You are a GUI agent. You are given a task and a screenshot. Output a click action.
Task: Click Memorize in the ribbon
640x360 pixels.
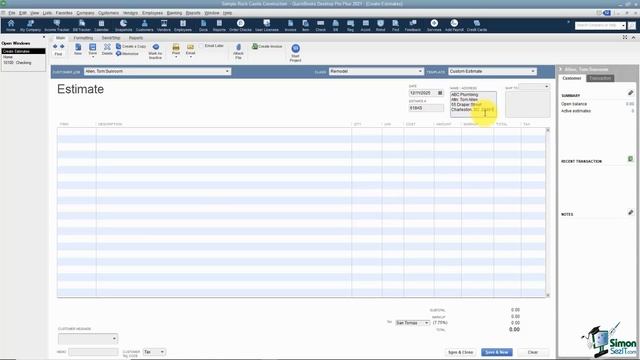tap(127, 53)
